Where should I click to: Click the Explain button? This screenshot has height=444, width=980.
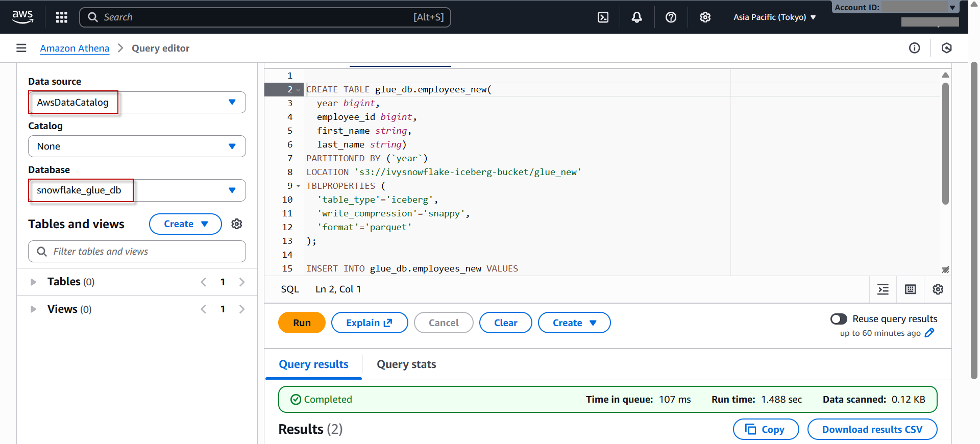(x=370, y=323)
